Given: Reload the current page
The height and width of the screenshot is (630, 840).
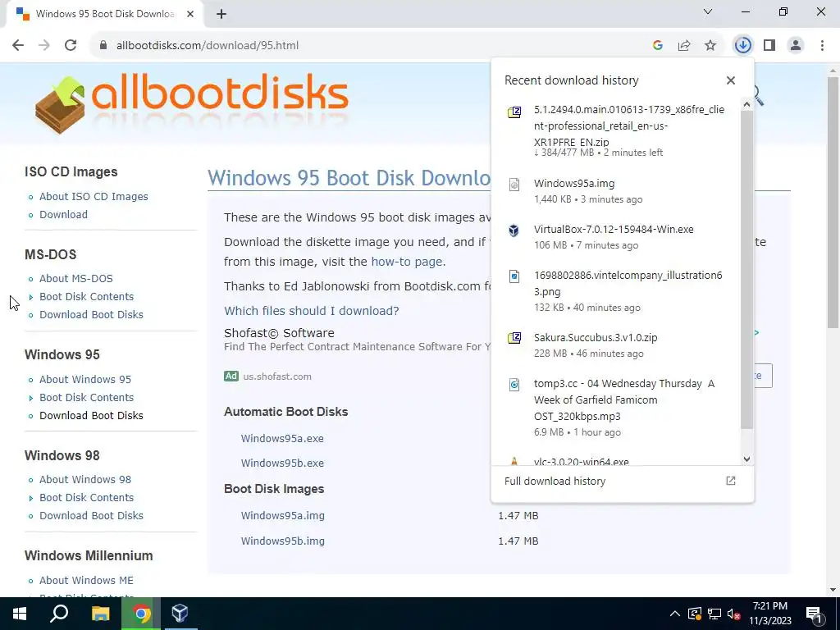Looking at the screenshot, I should coord(71,46).
